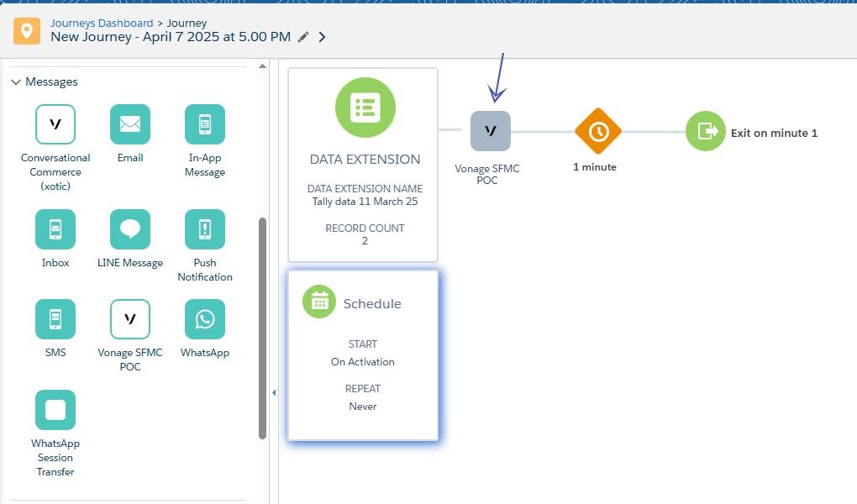The width and height of the screenshot is (857, 504).
Task: Click the '1 minute' wait label
Action: 595,167
